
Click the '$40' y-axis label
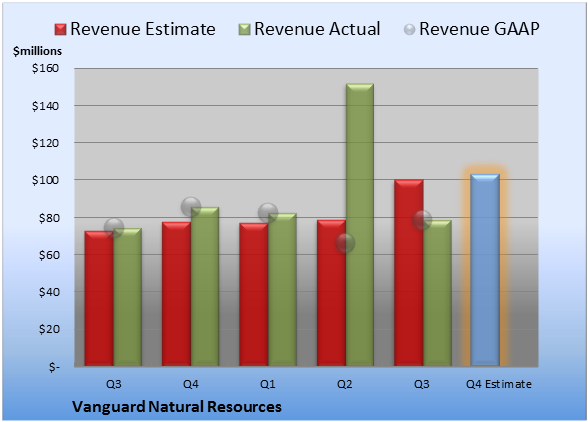coord(49,292)
